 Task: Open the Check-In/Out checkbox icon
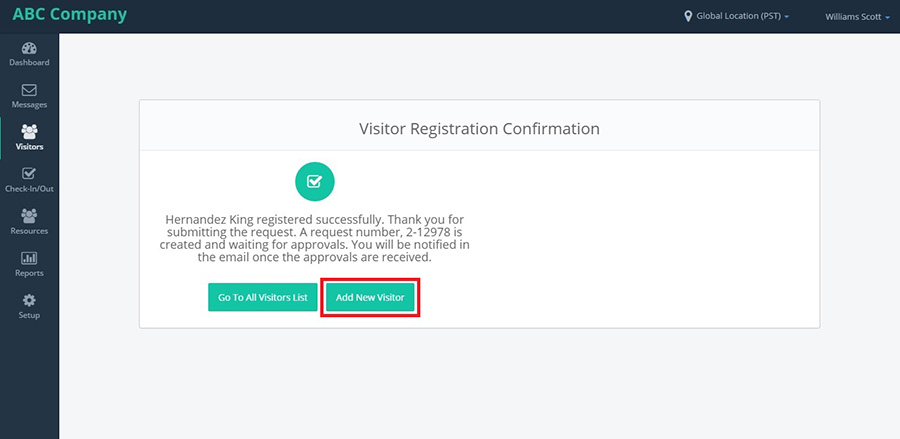point(29,174)
